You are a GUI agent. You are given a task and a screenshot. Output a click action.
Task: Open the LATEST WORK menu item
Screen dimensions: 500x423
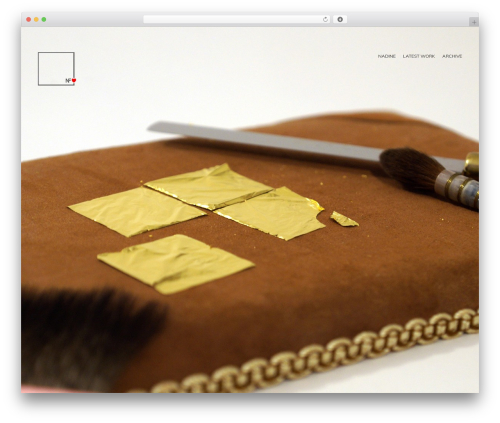coord(419,56)
